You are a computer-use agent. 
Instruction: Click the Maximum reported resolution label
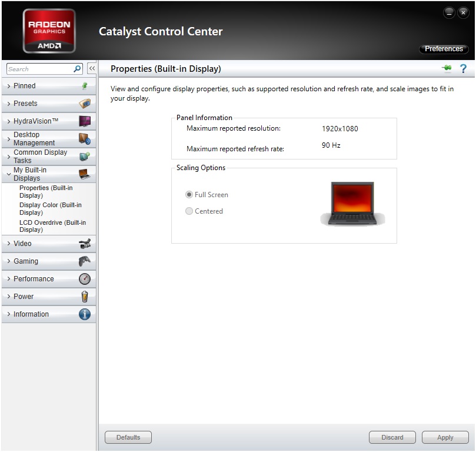pos(234,128)
